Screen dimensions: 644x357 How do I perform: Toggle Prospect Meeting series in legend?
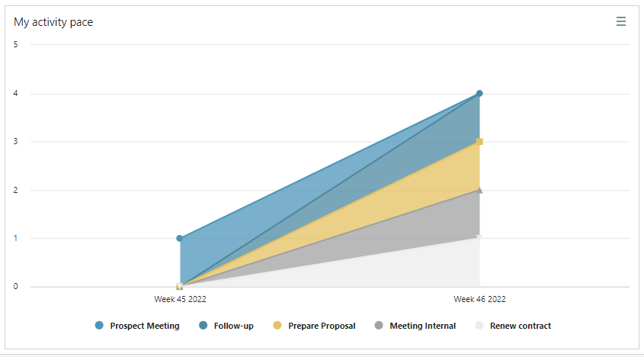coord(137,326)
